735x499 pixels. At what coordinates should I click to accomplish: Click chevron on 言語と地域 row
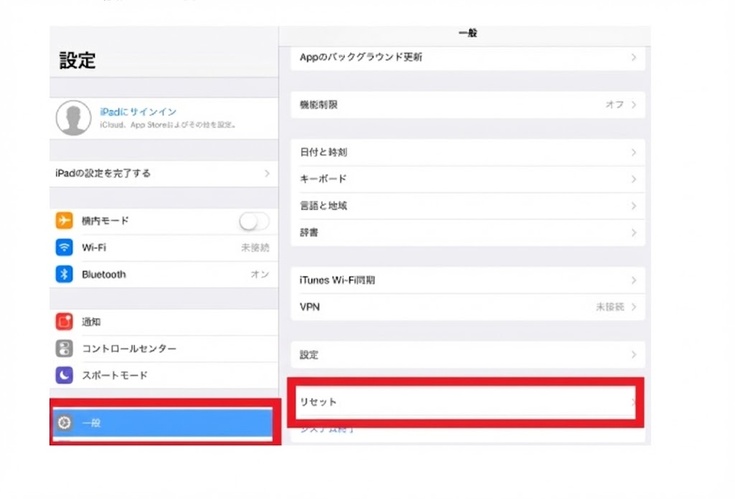click(x=634, y=206)
